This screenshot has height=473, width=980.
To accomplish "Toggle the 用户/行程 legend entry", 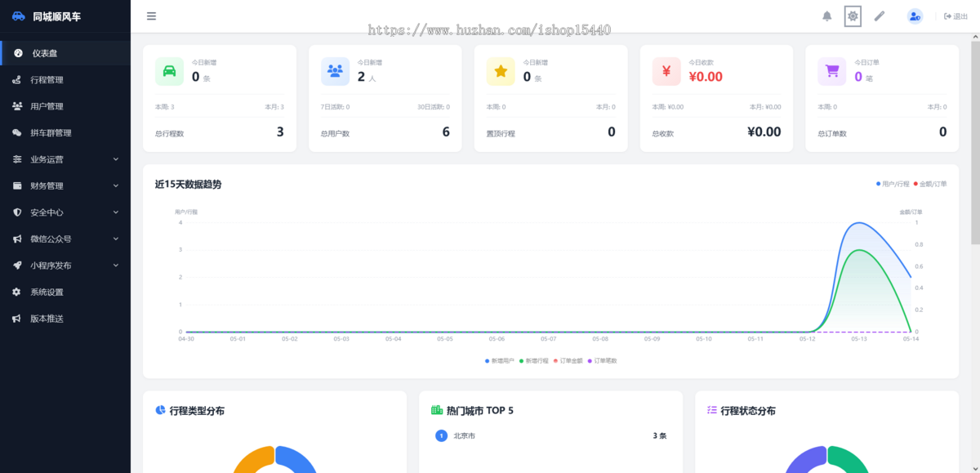I will coord(893,184).
